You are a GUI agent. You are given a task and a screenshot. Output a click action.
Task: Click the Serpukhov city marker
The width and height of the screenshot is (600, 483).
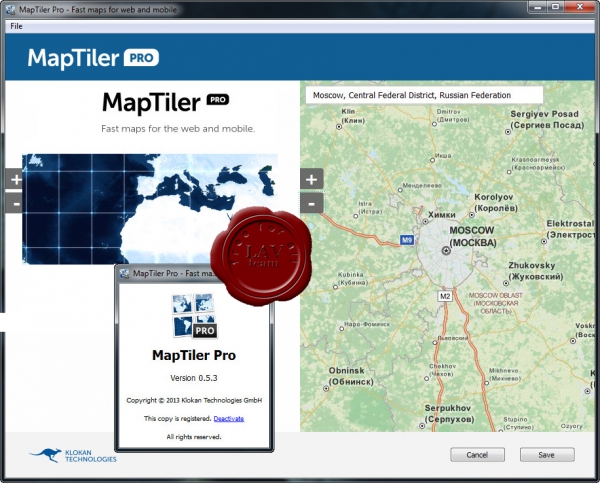[422, 426]
